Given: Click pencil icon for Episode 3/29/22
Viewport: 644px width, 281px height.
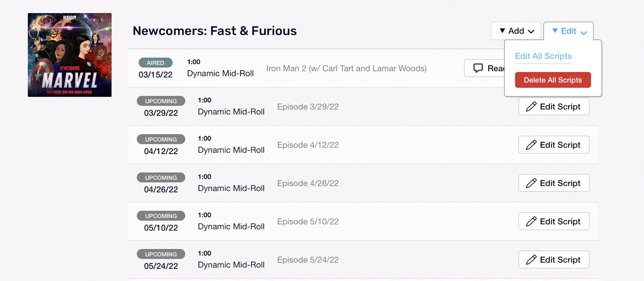Looking at the screenshot, I should pyautogui.click(x=531, y=107).
